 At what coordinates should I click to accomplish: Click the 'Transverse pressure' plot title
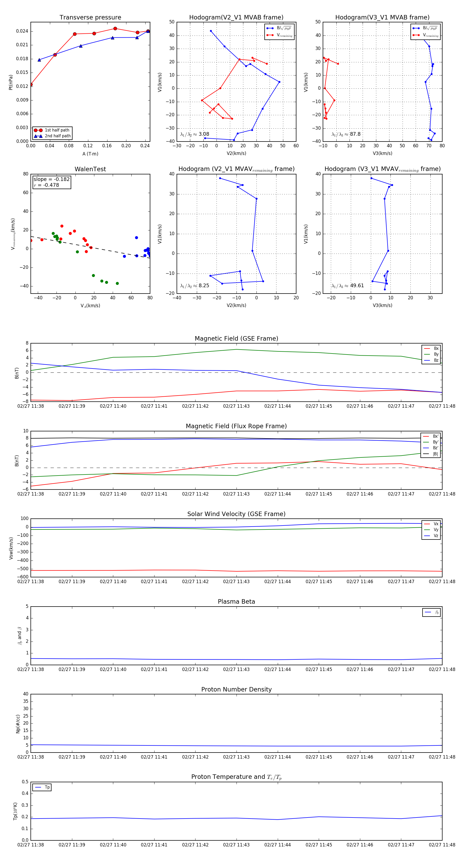90,18
